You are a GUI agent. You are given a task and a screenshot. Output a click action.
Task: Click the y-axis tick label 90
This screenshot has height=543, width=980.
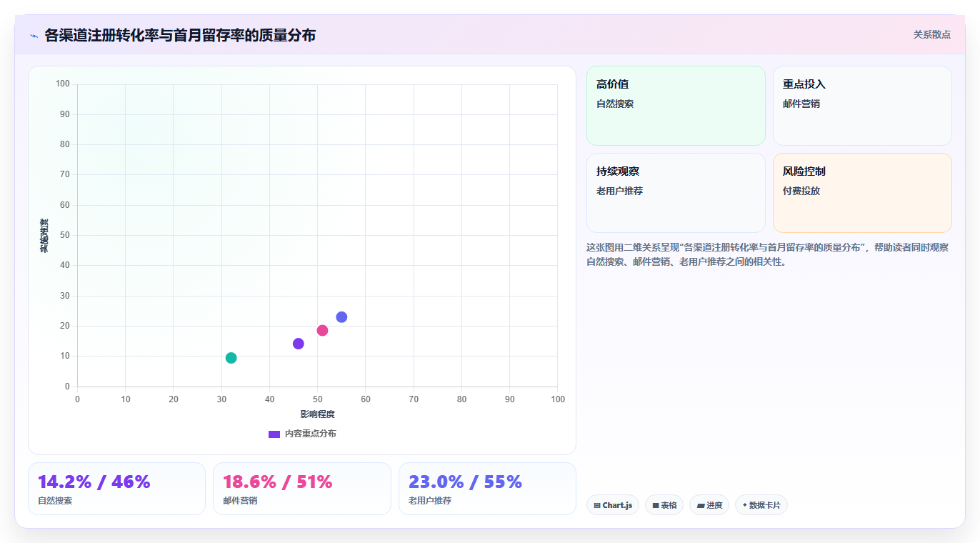65,114
